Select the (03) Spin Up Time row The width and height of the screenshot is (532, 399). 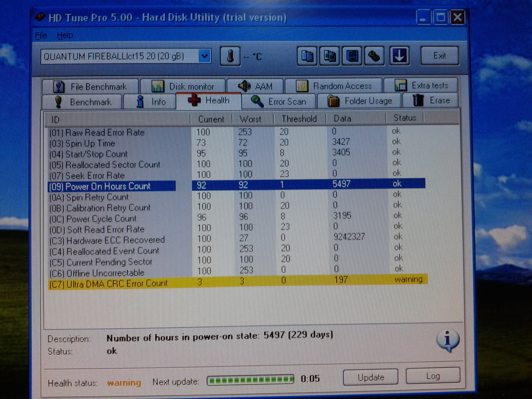coord(237,143)
